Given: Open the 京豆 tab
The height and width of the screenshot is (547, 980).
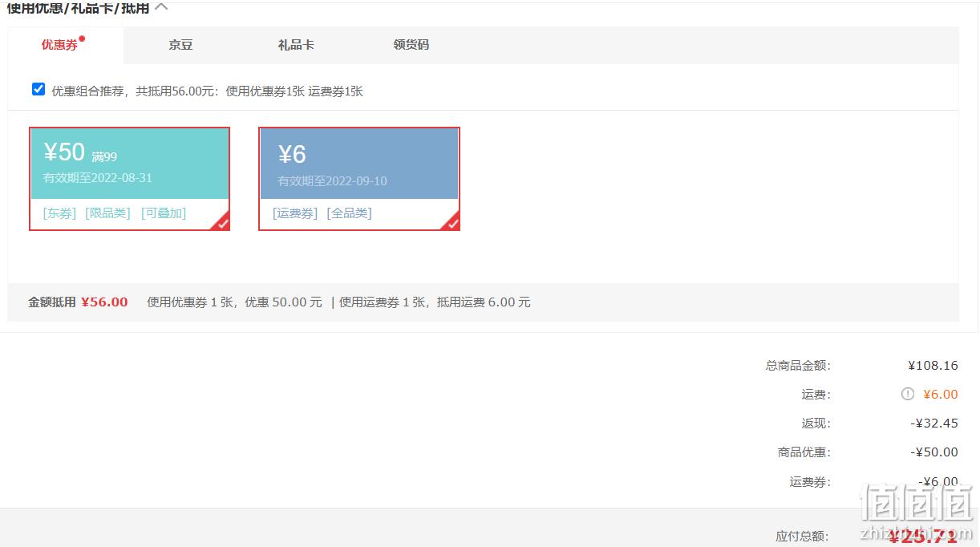Looking at the screenshot, I should pos(180,45).
